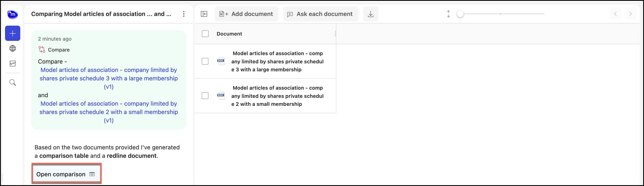Open the globe icon in the sidebar
This screenshot has width=644, height=186.
click(x=12, y=48)
